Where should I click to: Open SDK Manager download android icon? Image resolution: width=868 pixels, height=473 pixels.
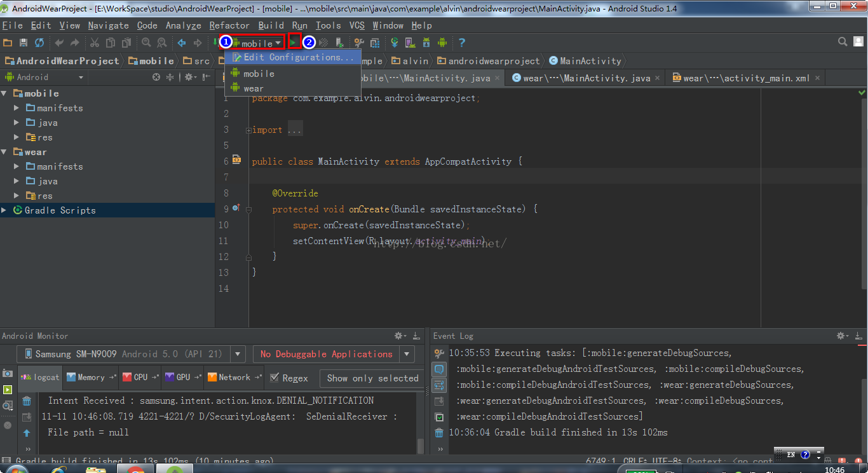[426, 43]
